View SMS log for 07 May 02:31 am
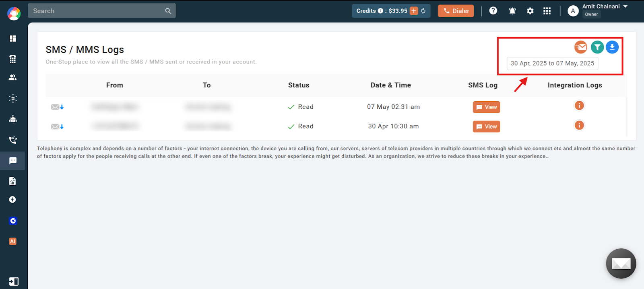This screenshot has width=644, height=289. [487, 107]
